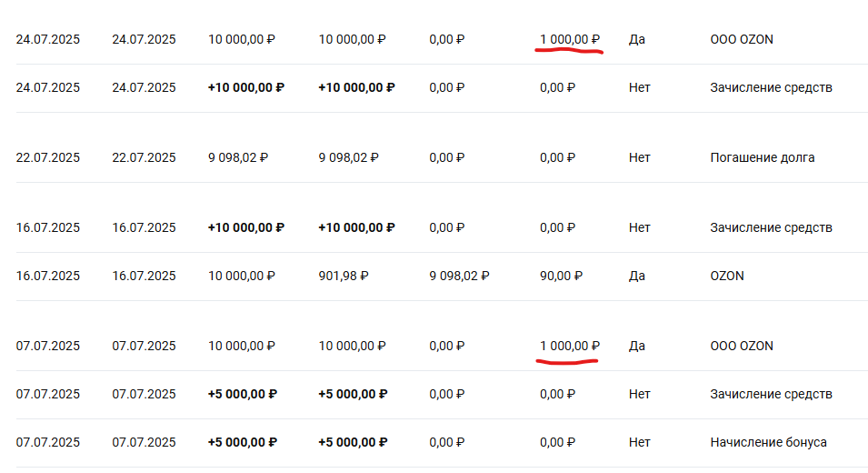Image resolution: width=868 pixels, height=473 pixels.
Task: Click the "Погашение долга" transaction description
Action: coord(762,157)
